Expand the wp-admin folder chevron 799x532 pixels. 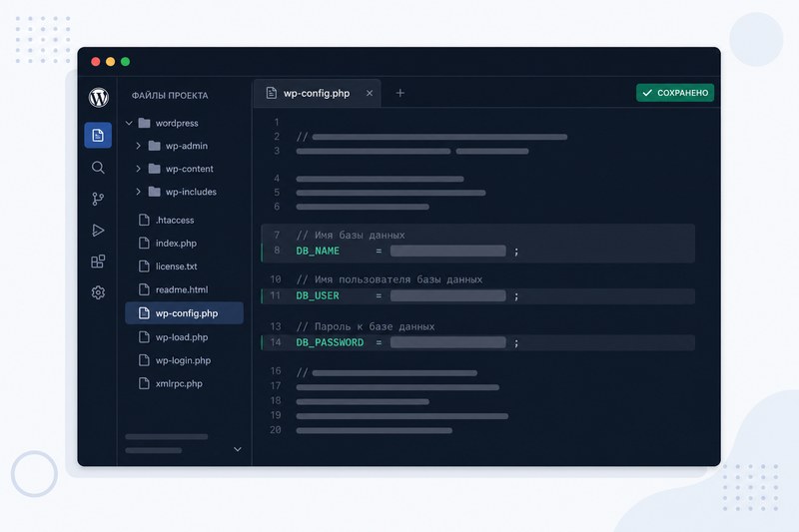click(x=138, y=146)
